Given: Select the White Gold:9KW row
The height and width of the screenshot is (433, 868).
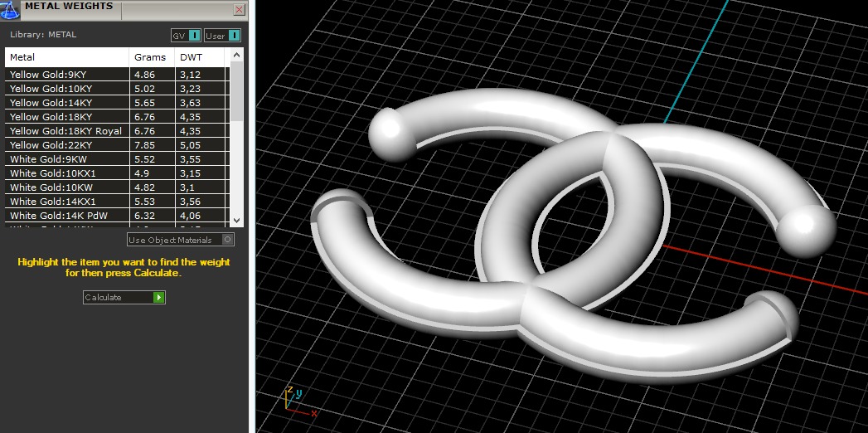Looking at the screenshot, I should [117, 159].
